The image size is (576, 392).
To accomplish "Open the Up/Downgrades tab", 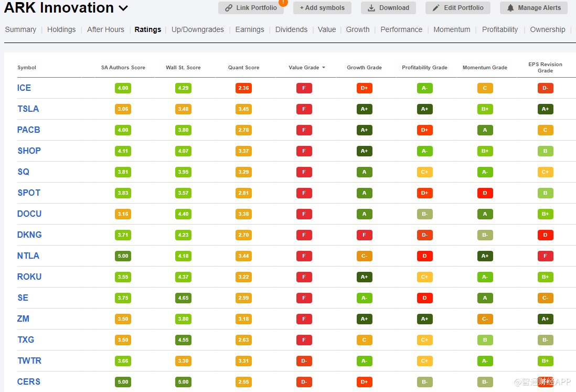I will tap(198, 29).
